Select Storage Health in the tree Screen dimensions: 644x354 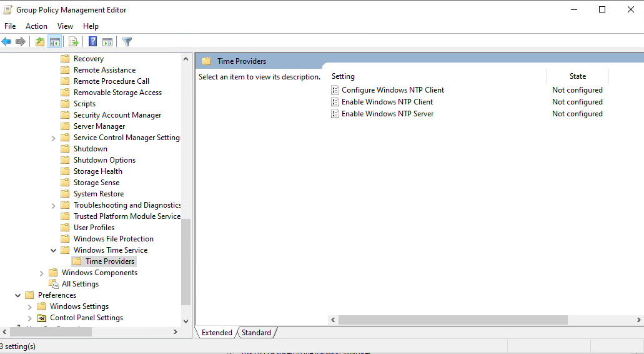click(x=97, y=171)
